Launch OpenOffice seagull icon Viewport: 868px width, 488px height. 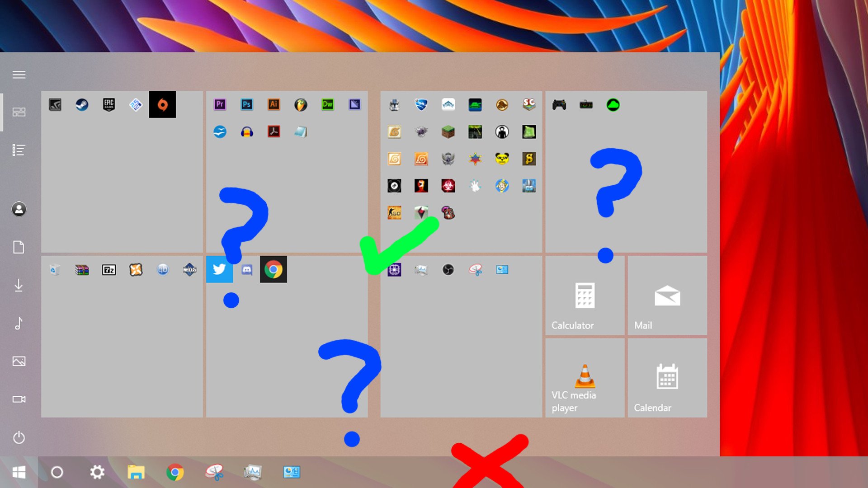(x=220, y=132)
